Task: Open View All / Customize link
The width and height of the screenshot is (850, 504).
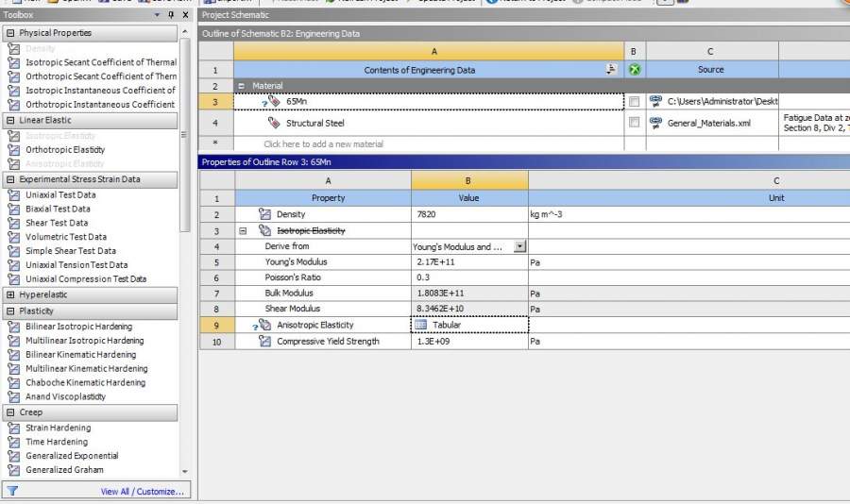Action: tap(142, 492)
